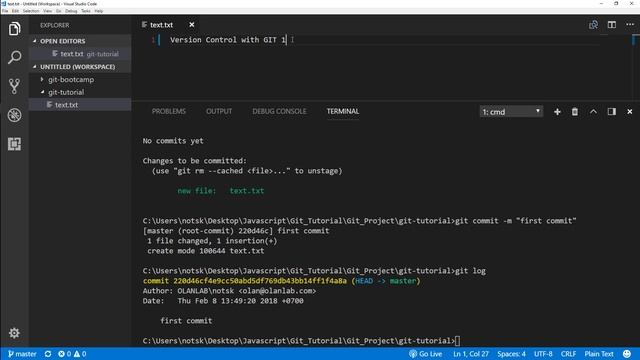Open the editor More Actions ellipsis
Viewport: 640px width, 360px height.
(x=630, y=25)
